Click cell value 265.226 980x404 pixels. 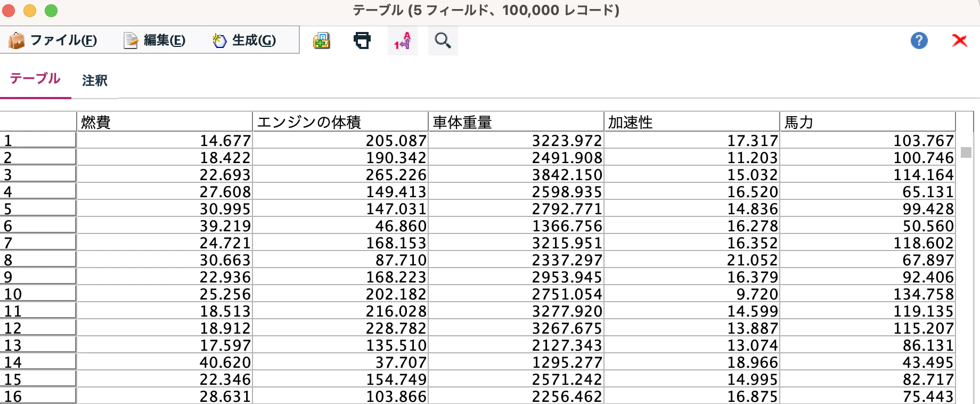click(396, 175)
